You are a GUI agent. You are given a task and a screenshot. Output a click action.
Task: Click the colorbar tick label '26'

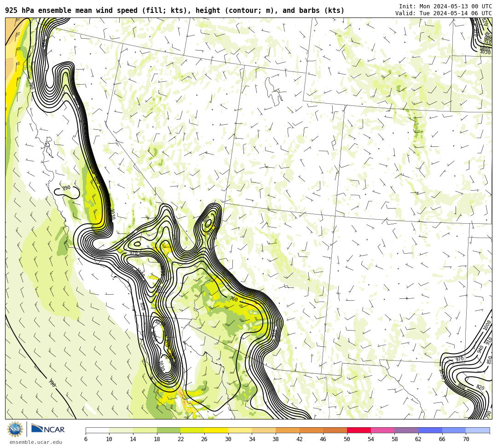[204, 439]
